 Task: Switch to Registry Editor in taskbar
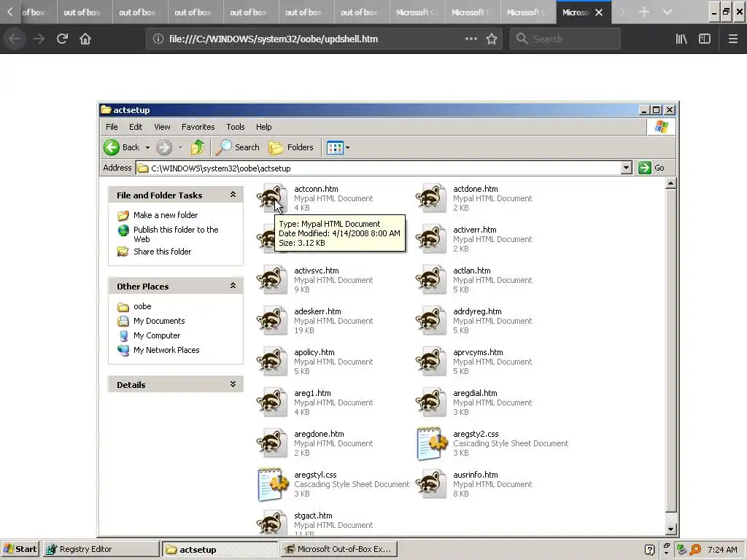[101, 549]
